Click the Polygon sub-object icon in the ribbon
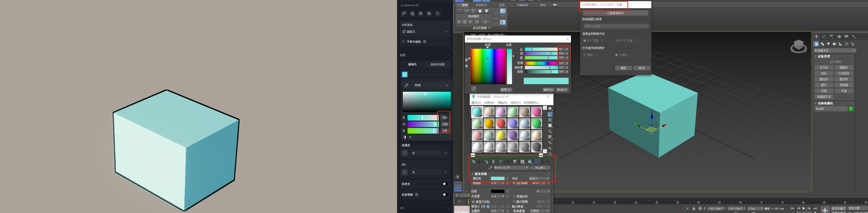Screen dimensions: 868x213 click(480, 11)
